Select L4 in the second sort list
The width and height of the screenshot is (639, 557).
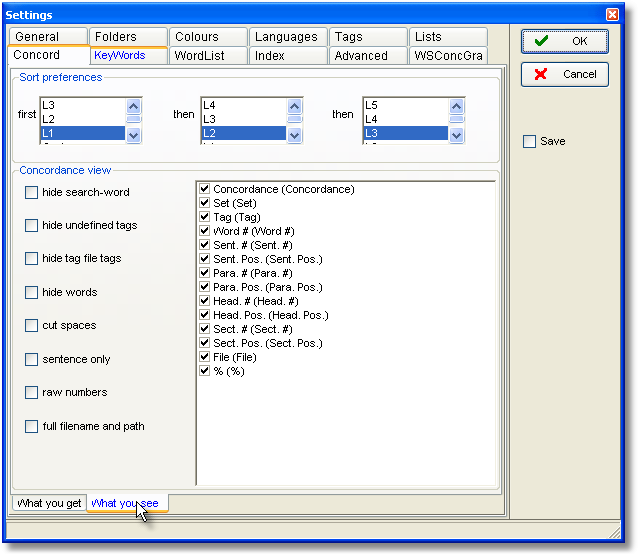pos(244,105)
